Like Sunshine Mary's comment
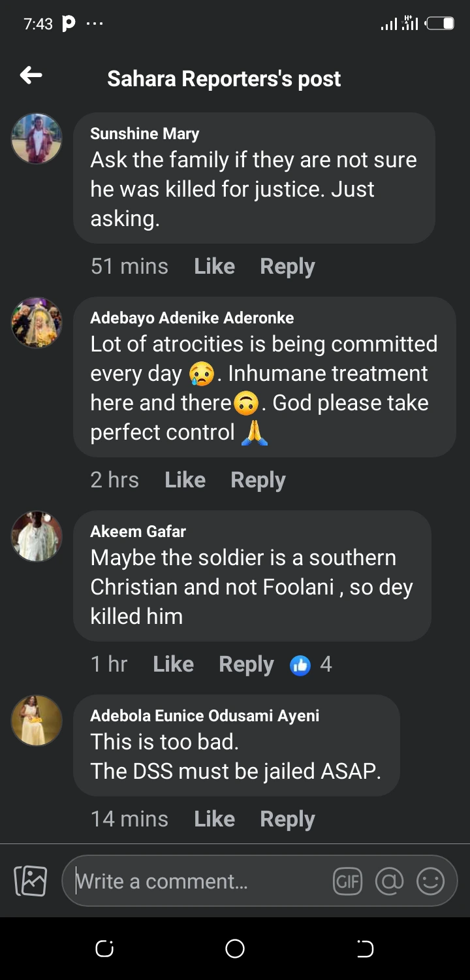This screenshot has width=470, height=980. coord(214,267)
